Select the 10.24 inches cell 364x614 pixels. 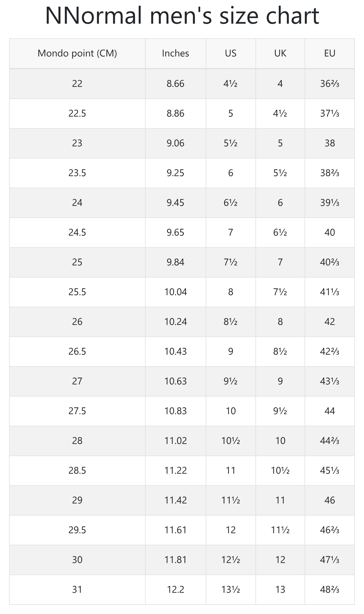(x=175, y=322)
